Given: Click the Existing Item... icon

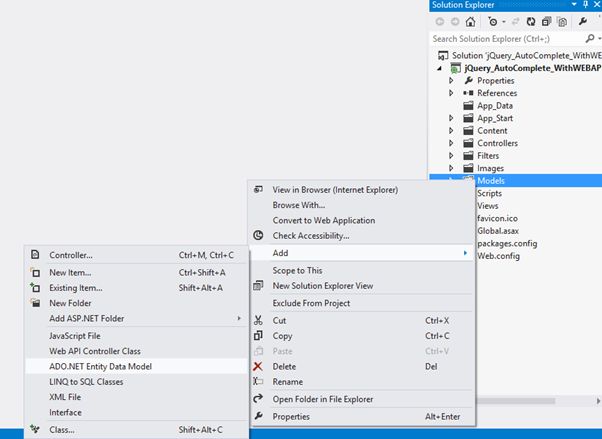Looking at the screenshot, I should tap(35, 287).
